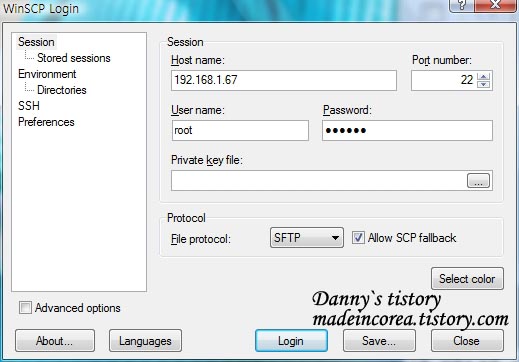
Task: Click the Host name field
Action: click(284, 80)
